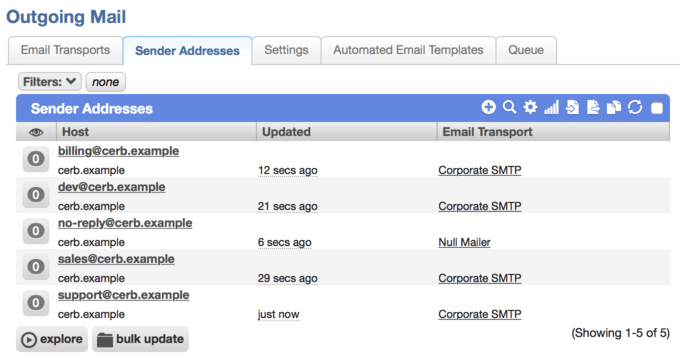Toggle the select-all checkbox in header
Screen dimensions: 685x361
tap(657, 108)
